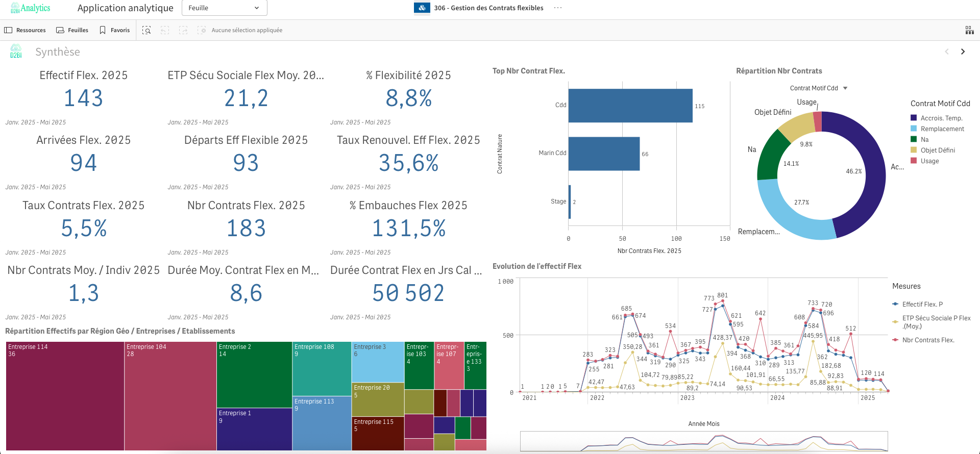Open the Ressources panel

(x=25, y=30)
